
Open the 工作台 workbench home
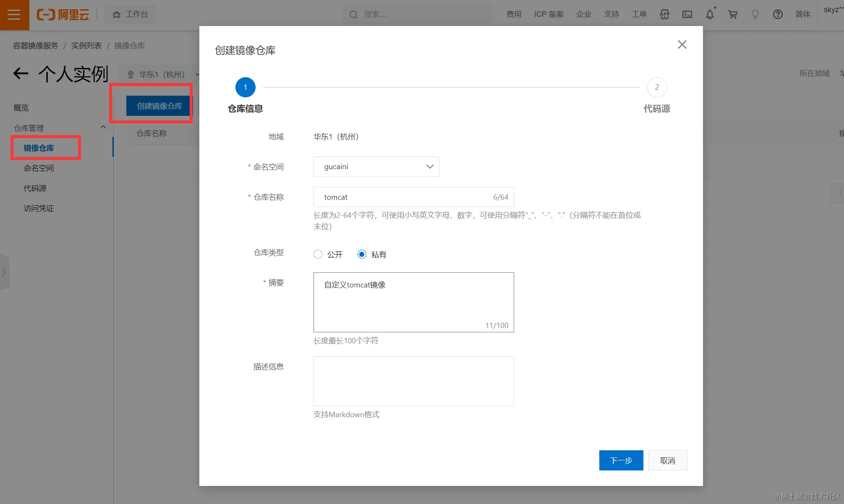coord(131,14)
